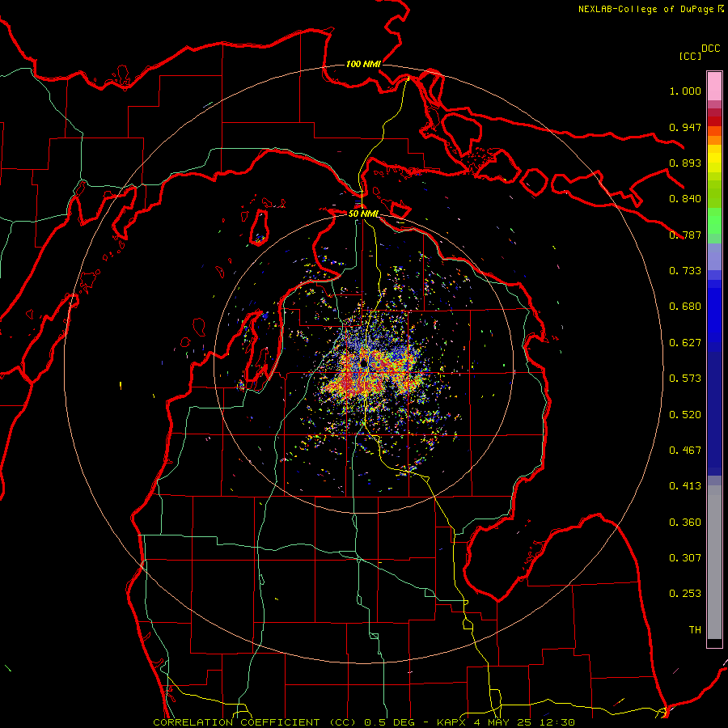Click the 0.360 scale value
Image resolution: width=728 pixels, height=728 pixels.
point(685,523)
